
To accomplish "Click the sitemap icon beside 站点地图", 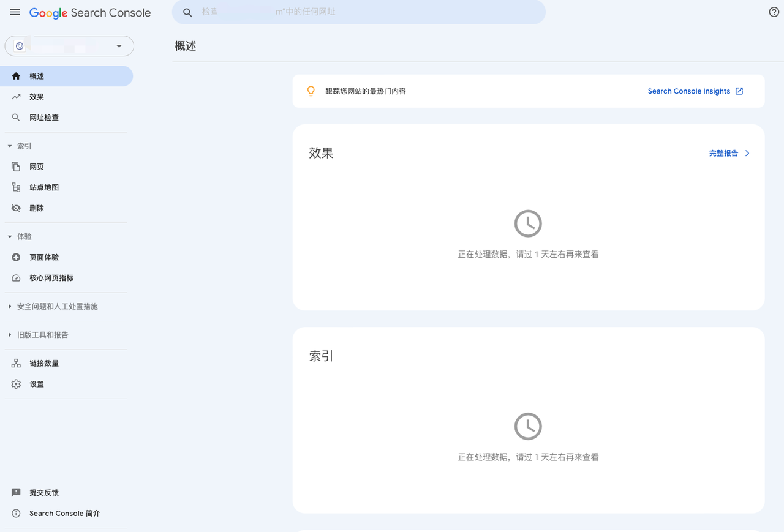I will [16, 187].
